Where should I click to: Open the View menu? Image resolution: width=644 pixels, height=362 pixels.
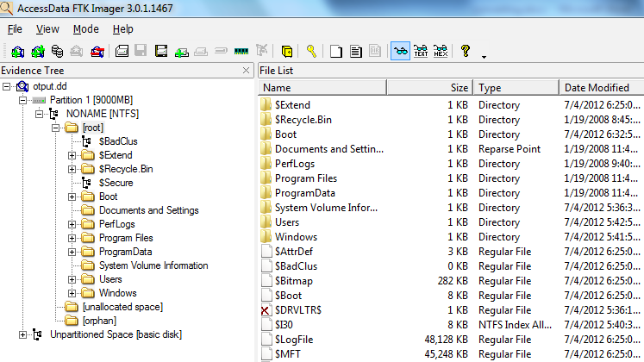point(47,29)
